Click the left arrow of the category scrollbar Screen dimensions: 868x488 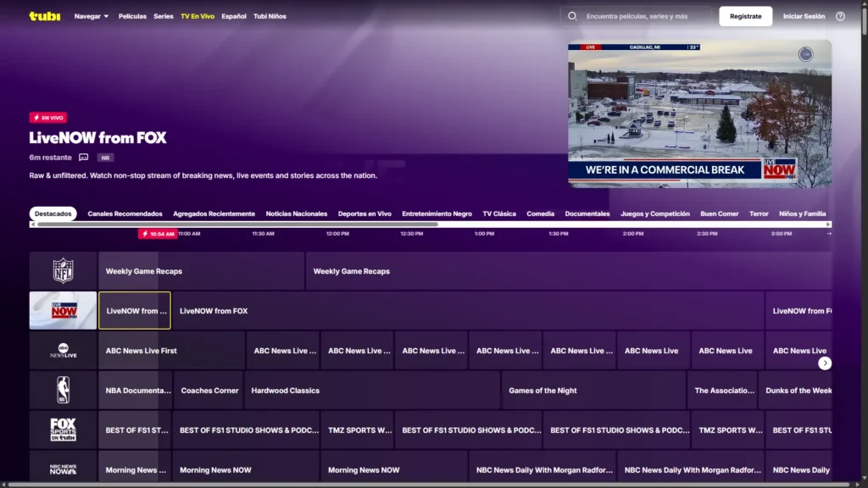pos(33,225)
